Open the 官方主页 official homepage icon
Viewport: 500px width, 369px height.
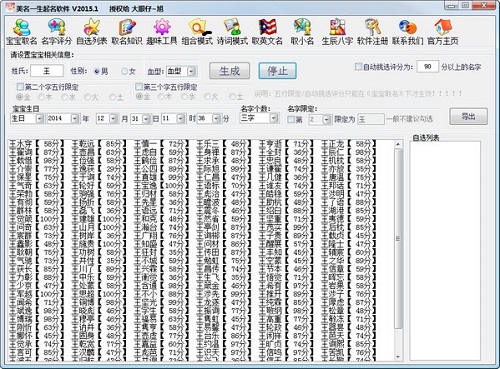[x=443, y=32]
